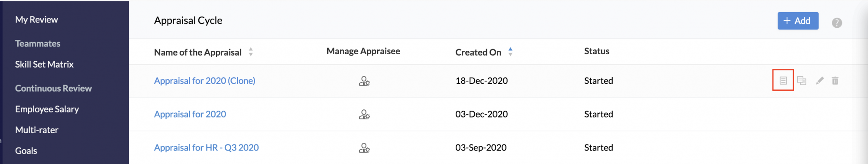Open Goals sidebar item
Viewport: 868px width, 164px height.
pyautogui.click(x=26, y=151)
